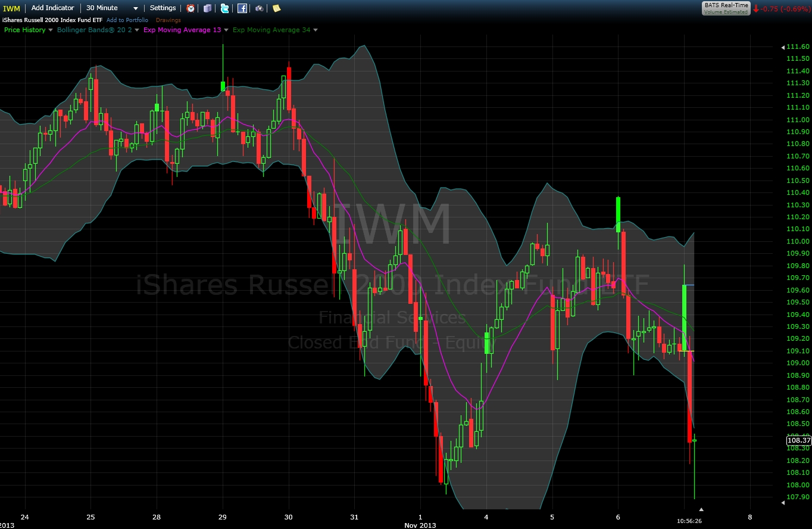Click the 109.50 price axis label
This screenshot has width=812, height=529.
798,302
